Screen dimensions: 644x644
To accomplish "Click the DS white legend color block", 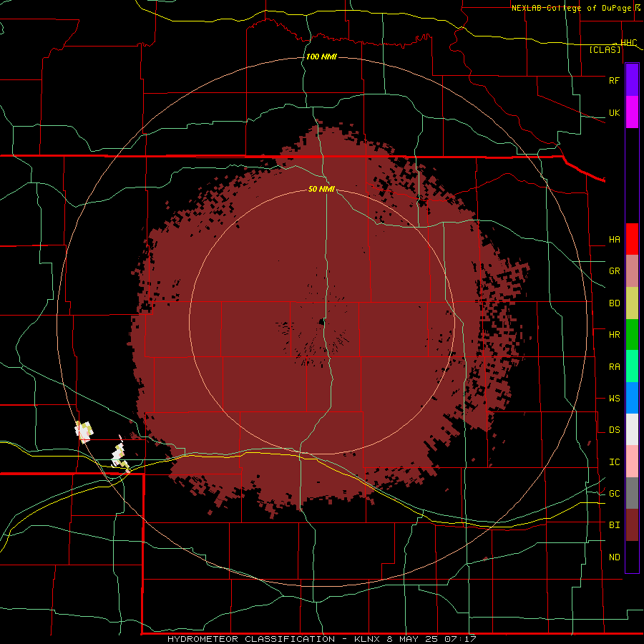I will (632, 429).
